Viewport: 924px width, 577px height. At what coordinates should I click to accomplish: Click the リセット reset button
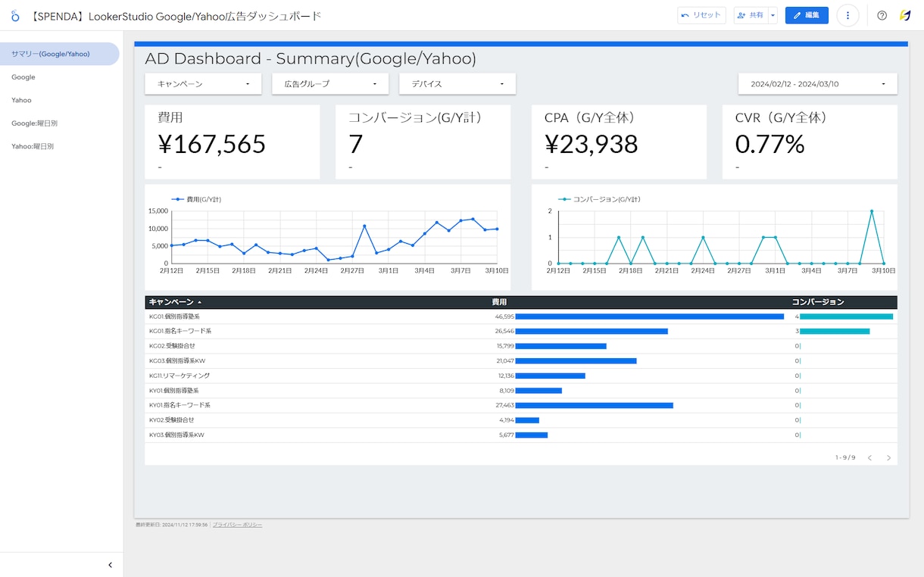pyautogui.click(x=701, y=15)
